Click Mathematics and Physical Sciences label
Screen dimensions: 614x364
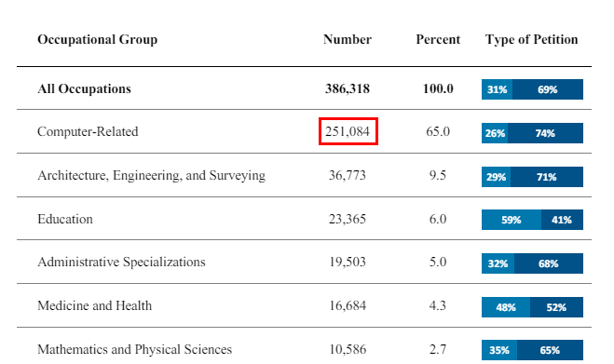pos(135,349)
